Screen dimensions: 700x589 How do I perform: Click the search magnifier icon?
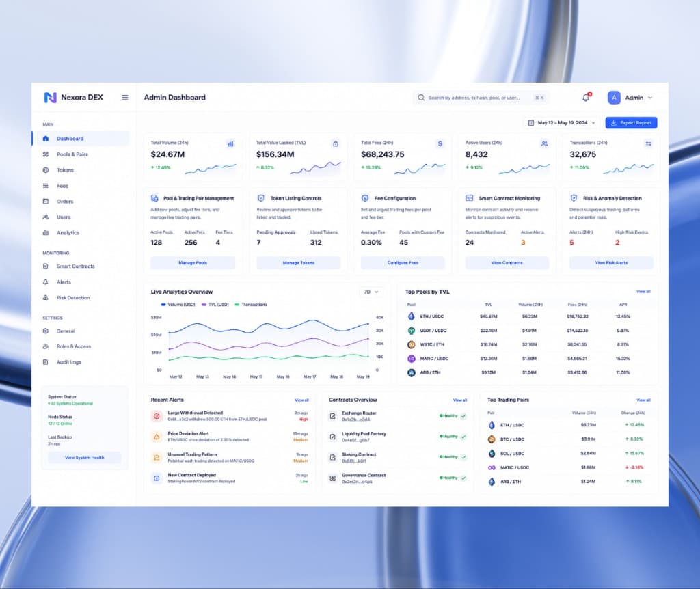pyautogui.click(x=421, y=97)
